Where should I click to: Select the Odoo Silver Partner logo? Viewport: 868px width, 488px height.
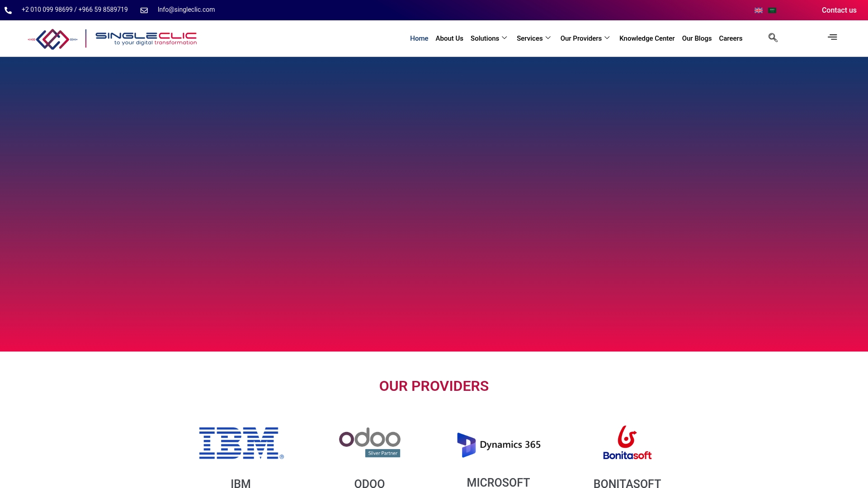click(x=369, y=442)
